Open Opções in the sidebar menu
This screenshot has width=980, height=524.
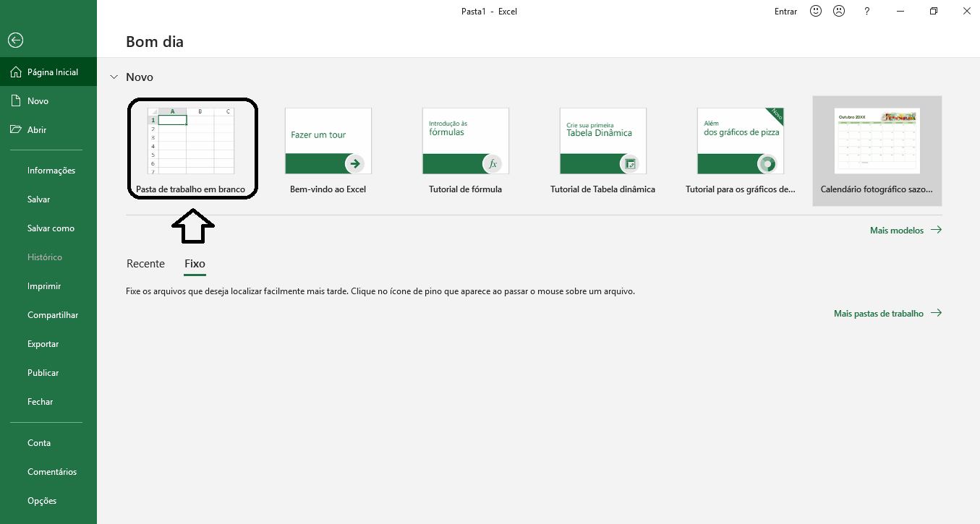pyautogui.click(x=42, y=501)
